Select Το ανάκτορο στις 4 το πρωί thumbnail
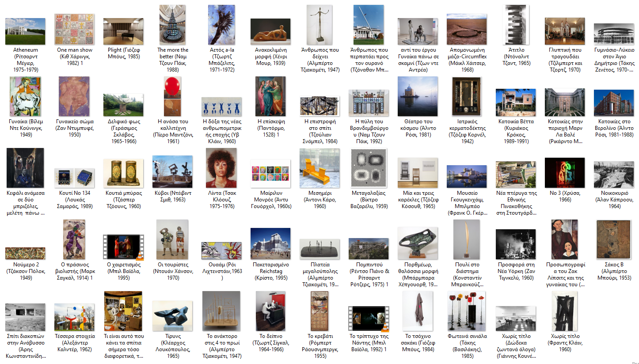 [x=221, y=311]
